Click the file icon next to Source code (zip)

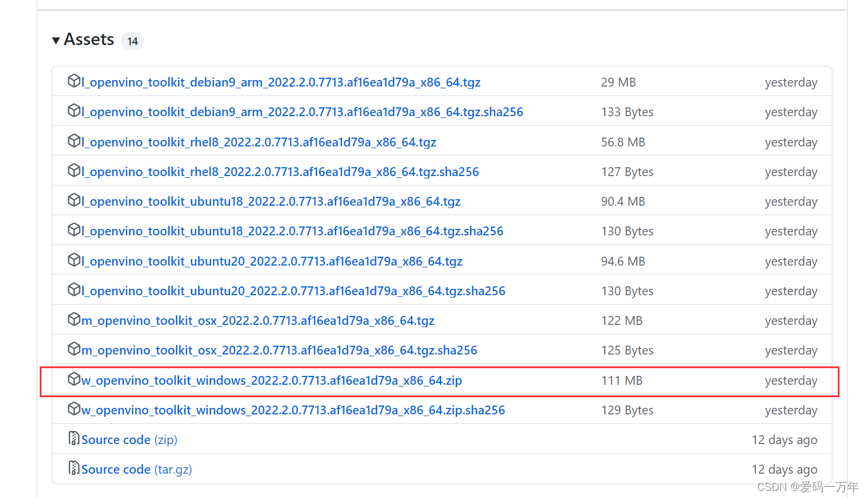[x=74, y=439]
